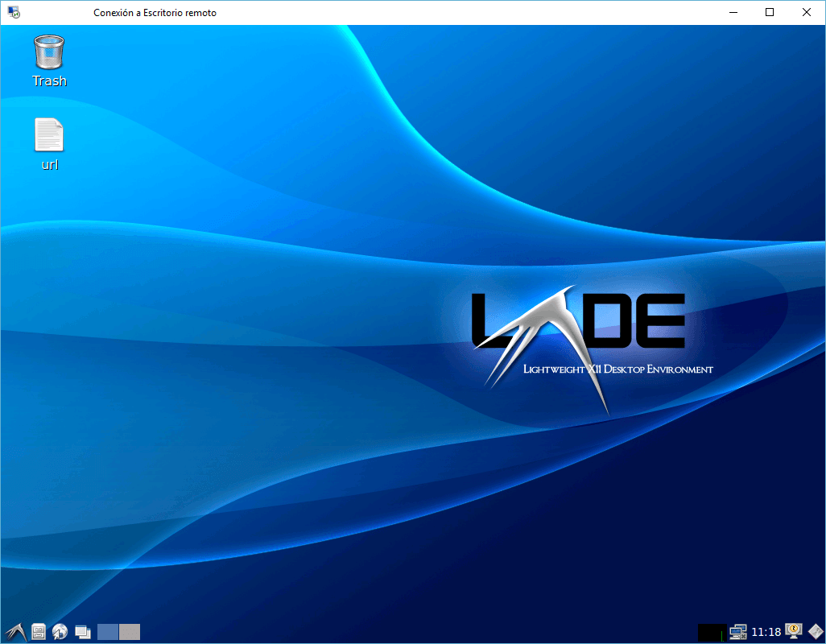The image size is (826, 644).
Task: Open the web browser launcher
Action: 60,631
